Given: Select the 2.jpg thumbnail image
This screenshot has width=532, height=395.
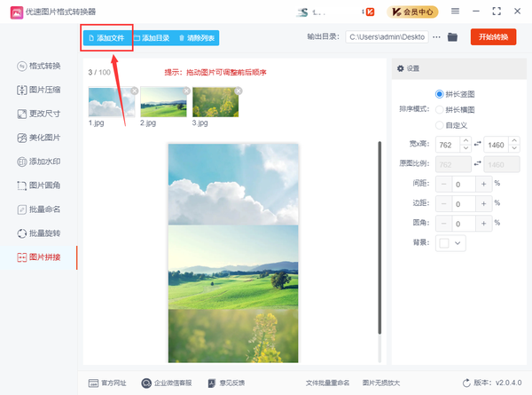Looking at the screenshot, I should (x=163, y=102).
